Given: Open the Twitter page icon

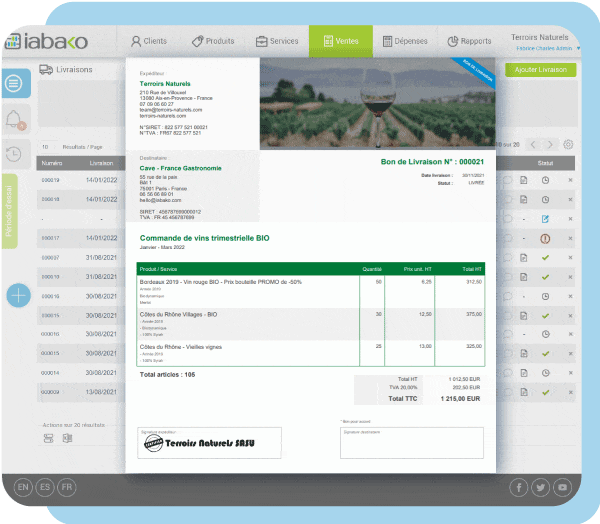Looking at the screenshot, I should (x=540, y=488).
